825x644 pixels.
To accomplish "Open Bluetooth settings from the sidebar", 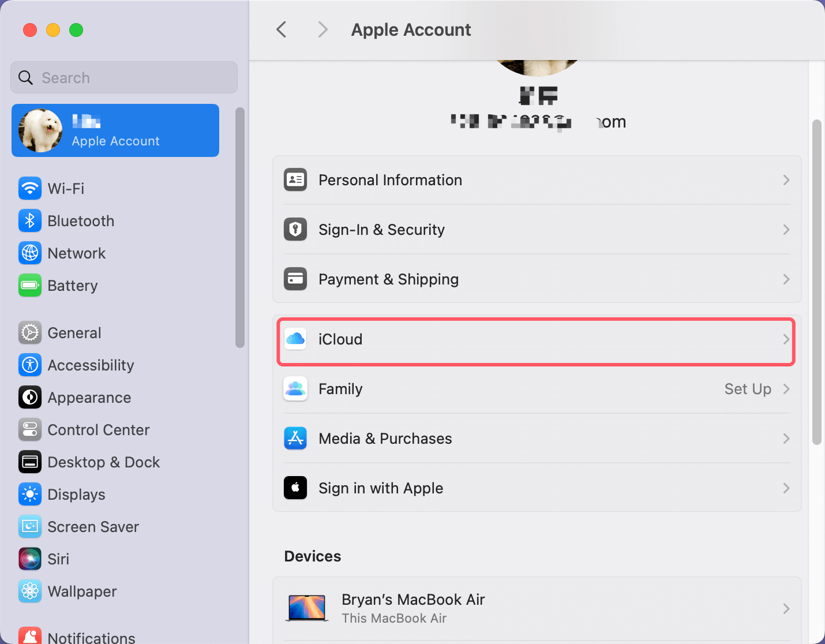I will tap(30, 220).
